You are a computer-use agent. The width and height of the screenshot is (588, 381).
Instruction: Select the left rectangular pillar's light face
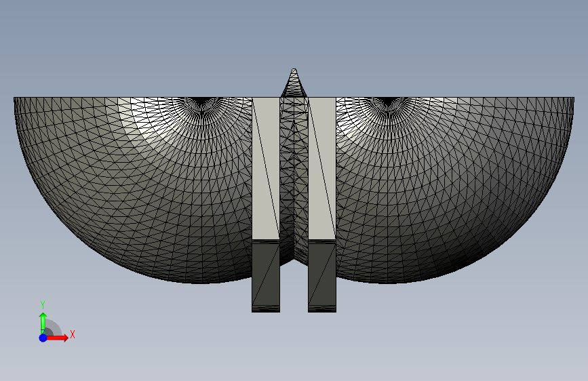click(265, 168)
